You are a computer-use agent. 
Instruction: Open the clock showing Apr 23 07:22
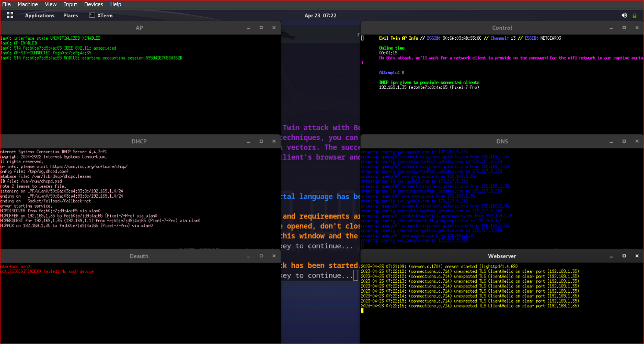point(320,15)
